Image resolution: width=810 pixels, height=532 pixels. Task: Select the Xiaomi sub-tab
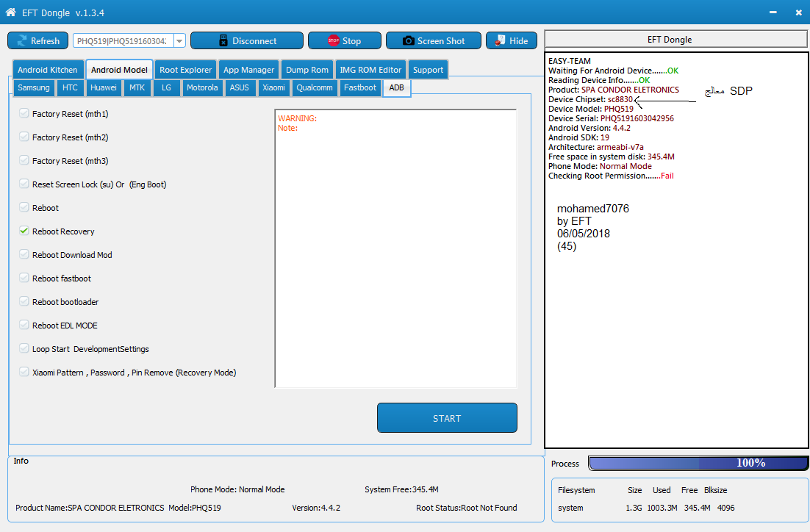[x=273, y=87]
